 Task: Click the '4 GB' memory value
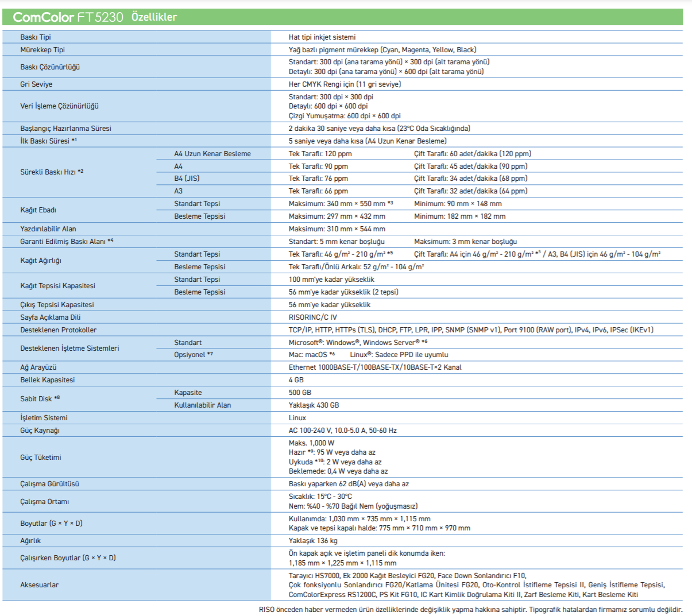(x=296, y=380)
